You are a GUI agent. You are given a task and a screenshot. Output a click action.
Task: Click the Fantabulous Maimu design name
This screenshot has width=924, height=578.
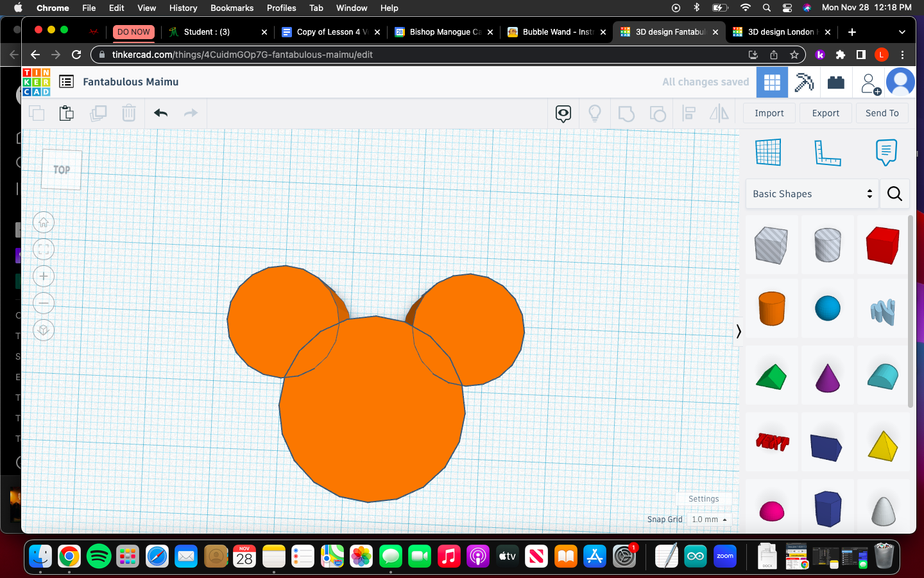(x=131, y=82)
